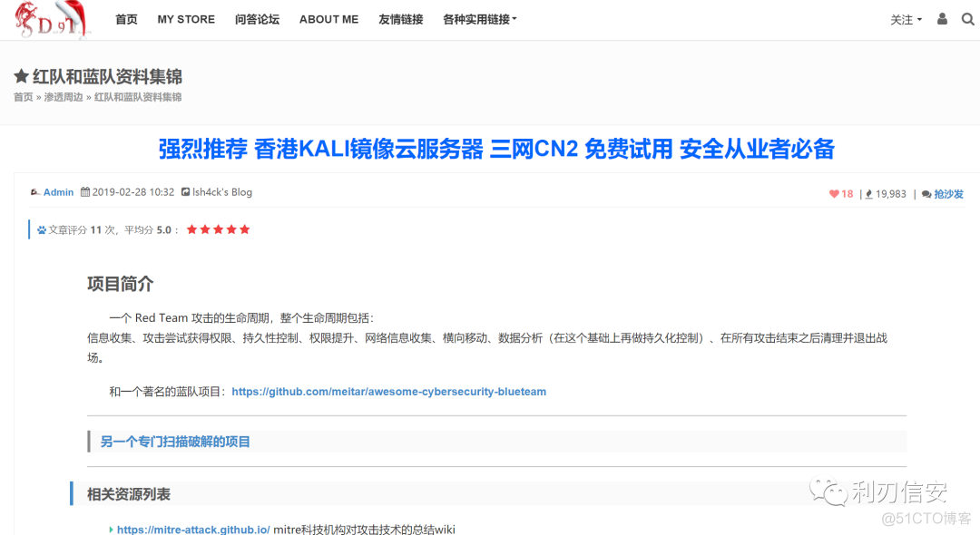
Task: Rate article with the fourth star
Action: (x=231, y=229)
